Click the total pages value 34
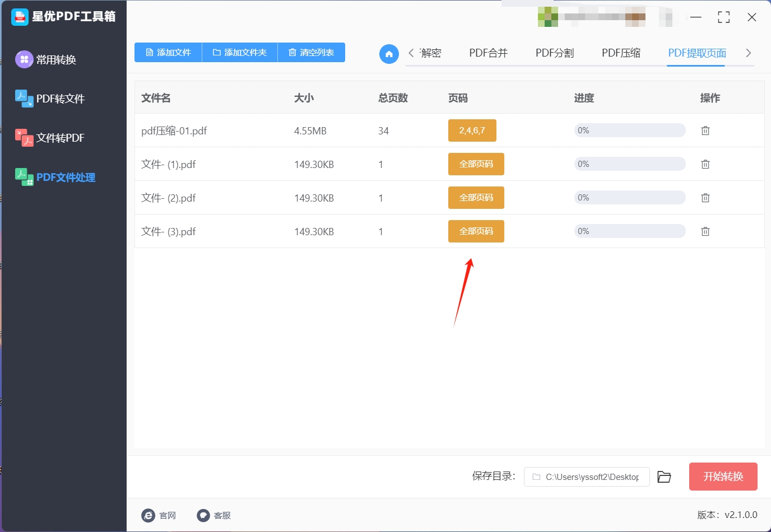Viewport: 771px width, 532px height. (x=383, y=131)
